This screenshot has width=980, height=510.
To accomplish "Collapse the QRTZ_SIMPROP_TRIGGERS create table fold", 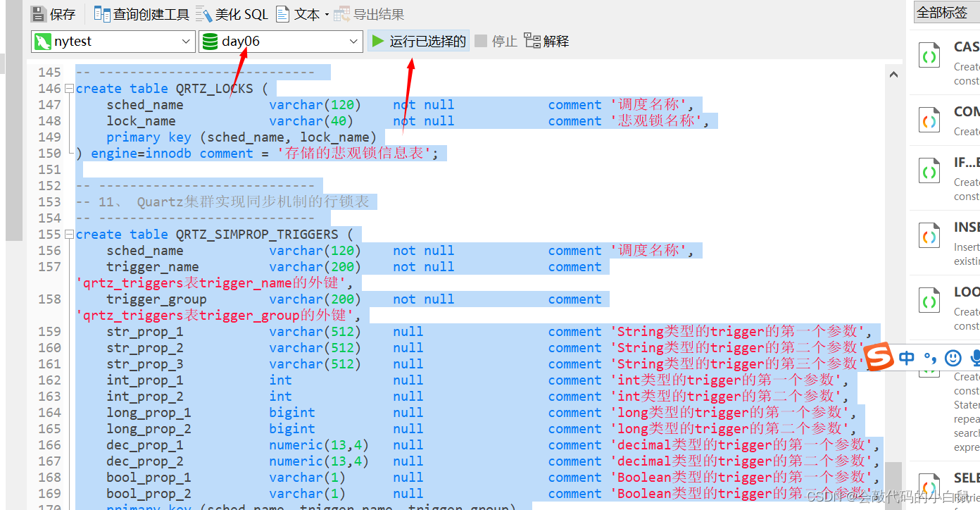I will 69,235.
